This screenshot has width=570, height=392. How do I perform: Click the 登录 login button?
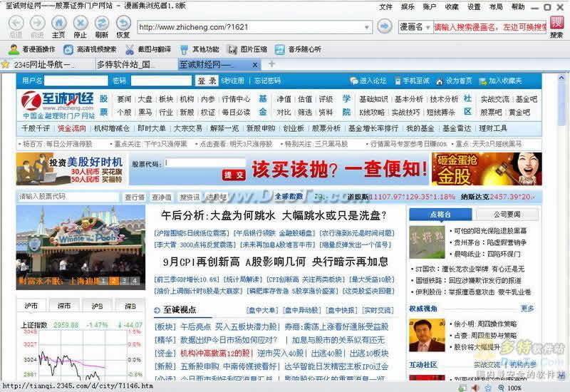207,81
